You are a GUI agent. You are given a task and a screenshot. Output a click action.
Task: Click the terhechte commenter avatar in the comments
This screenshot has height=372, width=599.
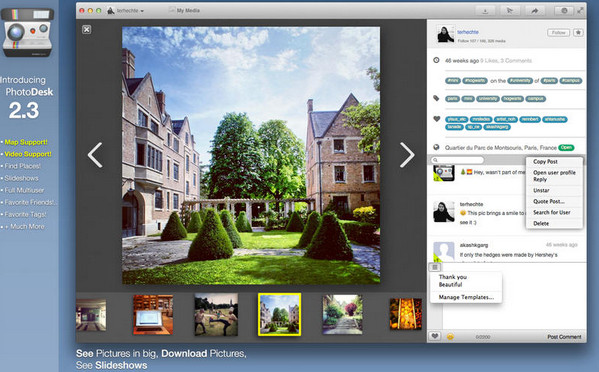coord(444,212)
